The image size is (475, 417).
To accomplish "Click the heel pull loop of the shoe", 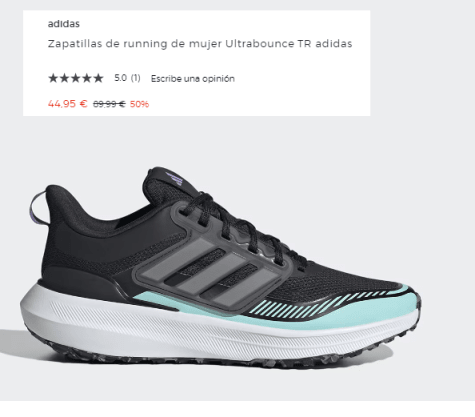I will [x=38, y=208].
